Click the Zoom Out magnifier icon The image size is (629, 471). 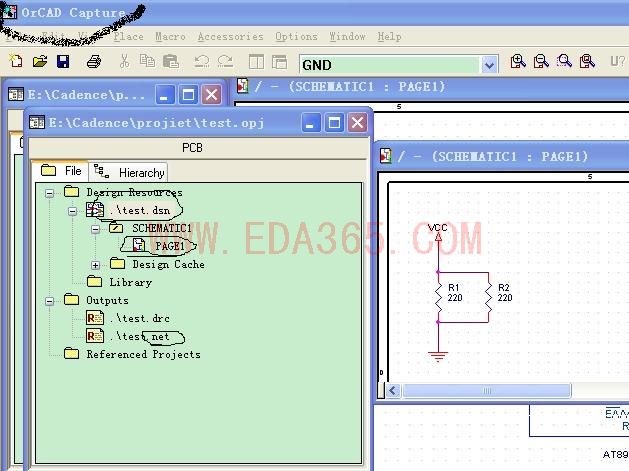(541, 61)
